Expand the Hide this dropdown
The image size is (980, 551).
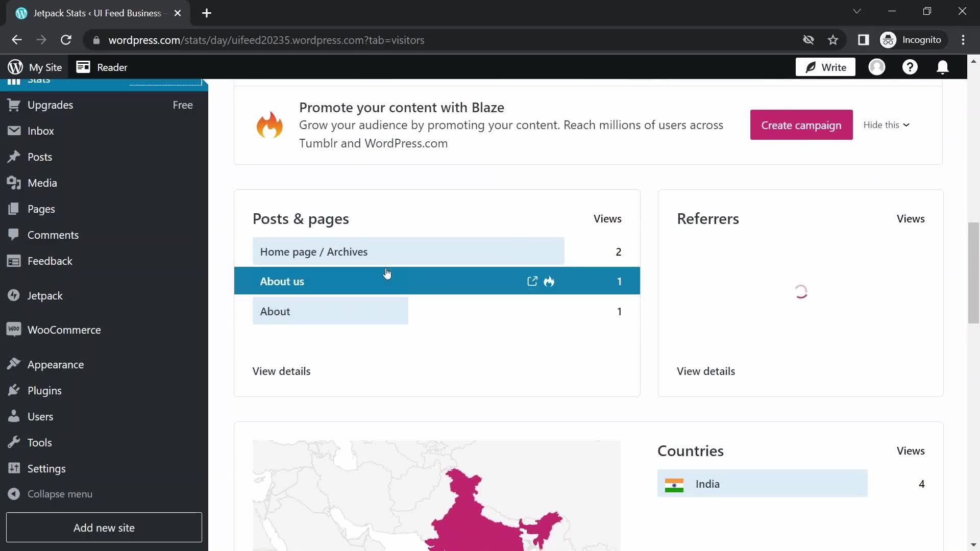pos(886,125)
